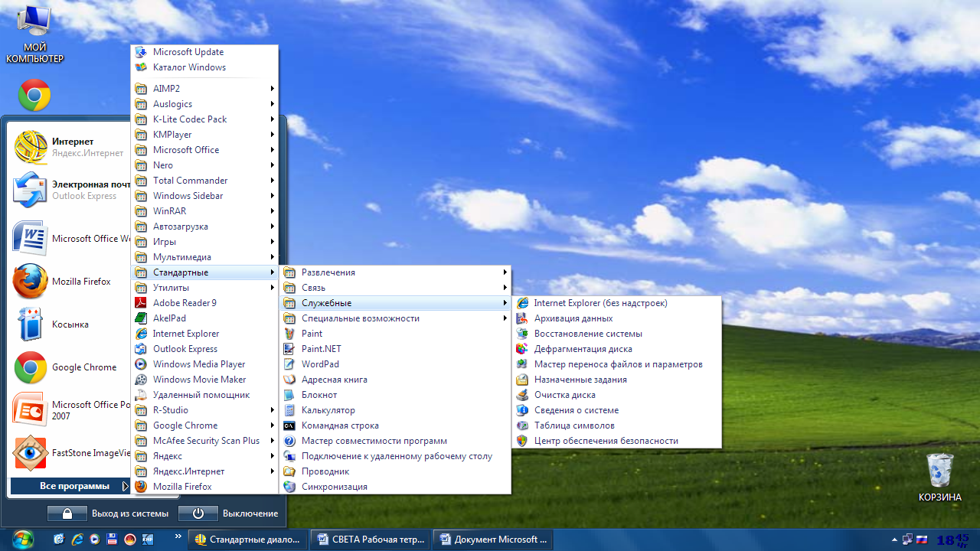Click the Microsoft Update icon

[140, 52]
